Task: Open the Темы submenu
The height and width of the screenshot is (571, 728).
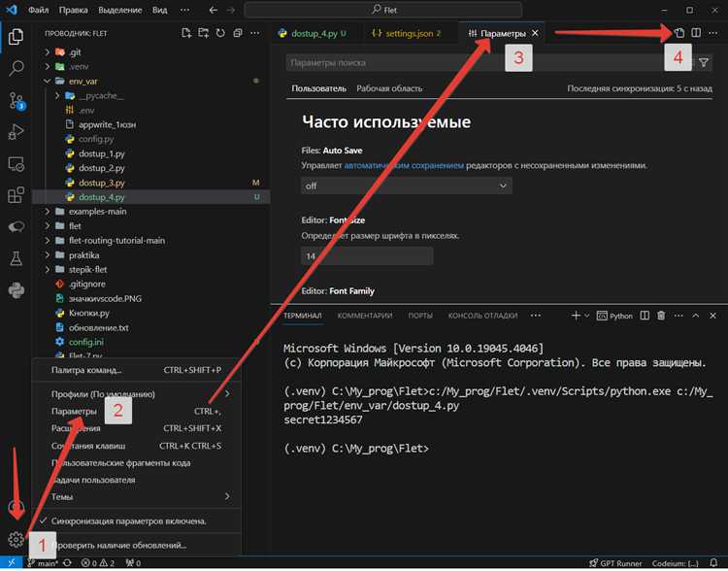Action: pos(137,496)
